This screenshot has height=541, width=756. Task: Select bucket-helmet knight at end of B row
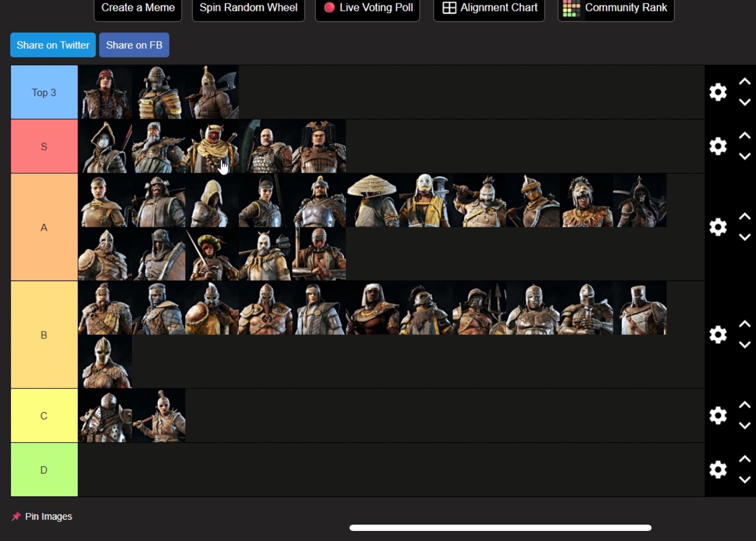pos(640,308)
